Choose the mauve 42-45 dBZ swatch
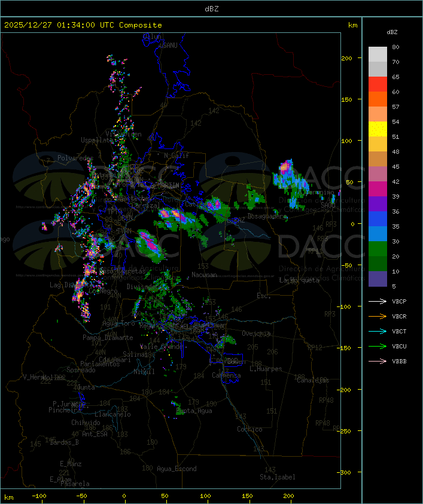Image resolution: width=423 pixels, height=504 pixels. 378,174
